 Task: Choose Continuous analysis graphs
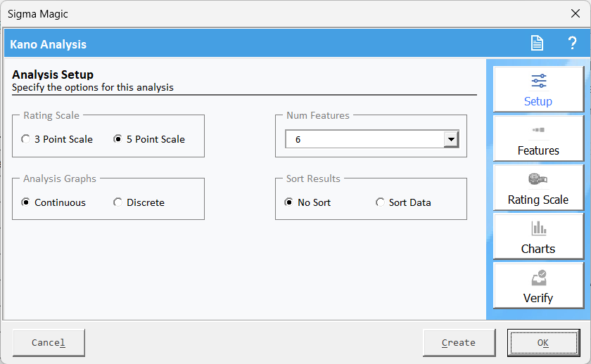pos(26,202)
